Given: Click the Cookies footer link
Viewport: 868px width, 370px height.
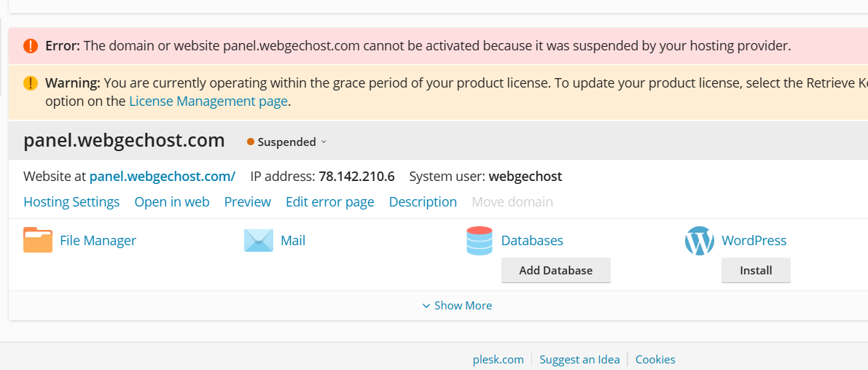Looking at the screenshot, I should click(655, 360).
